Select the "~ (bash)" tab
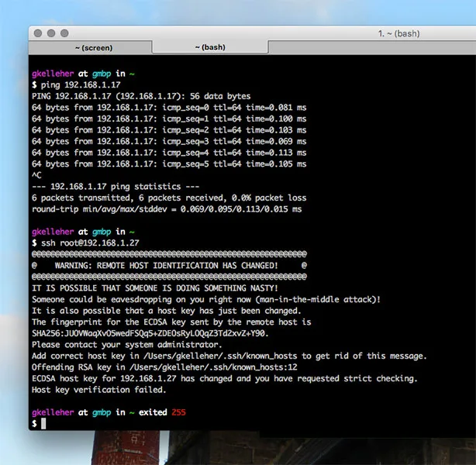 pyautogui.click(x=209, y=47)
